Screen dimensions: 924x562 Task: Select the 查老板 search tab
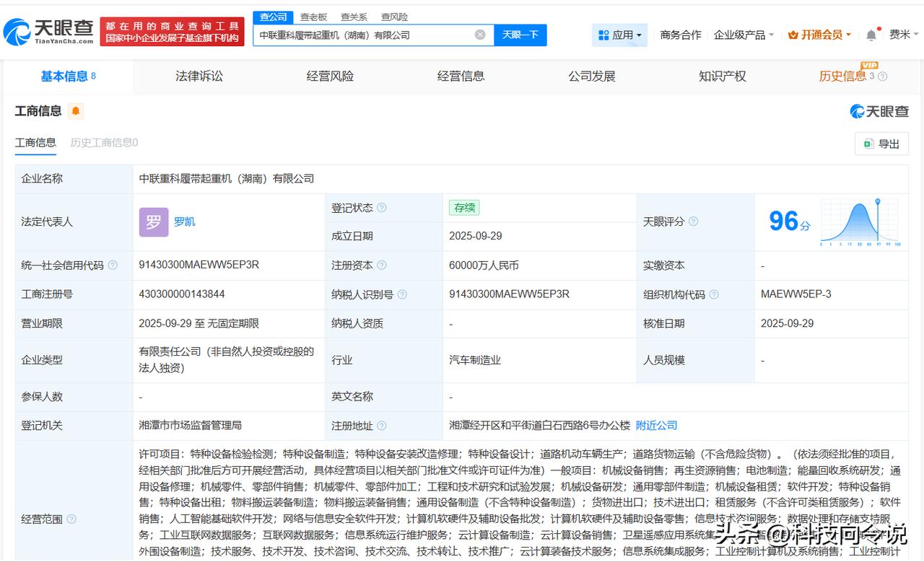[x=313, y=17]
